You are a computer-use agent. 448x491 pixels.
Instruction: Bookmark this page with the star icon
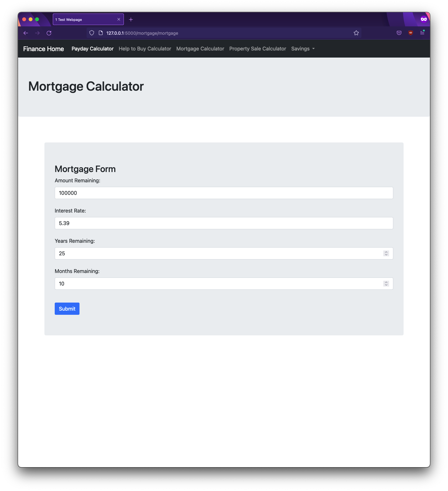(356, 33)
